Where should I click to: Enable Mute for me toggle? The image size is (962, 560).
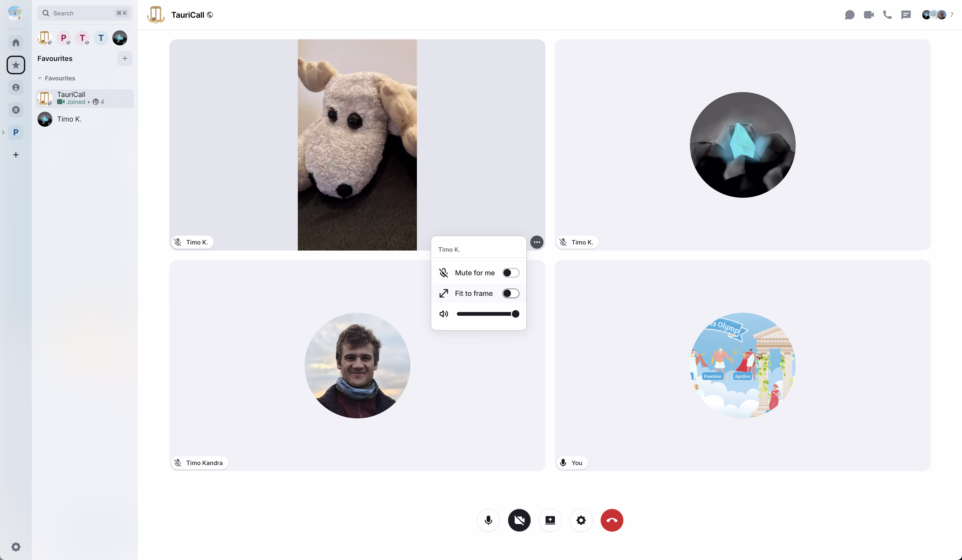(510, 273)
